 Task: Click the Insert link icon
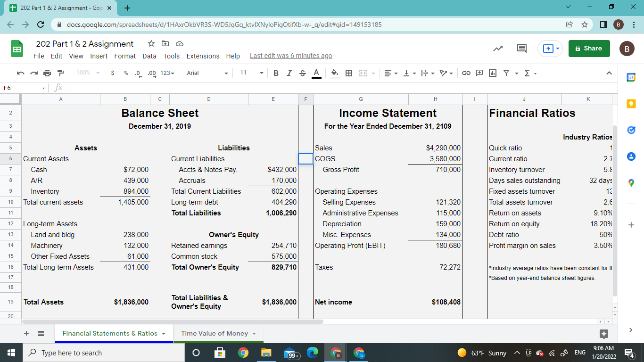click(x=466, y=73)
